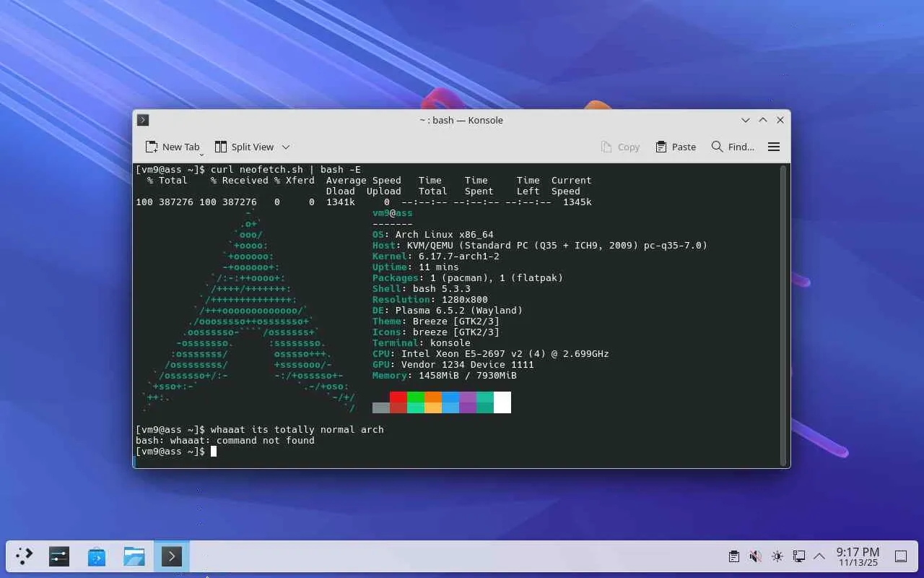The width and height of the screenshot is (924, 578).
Task: Click the Paste button in Konsole toolbar
Action: click(x=676, y=147)
